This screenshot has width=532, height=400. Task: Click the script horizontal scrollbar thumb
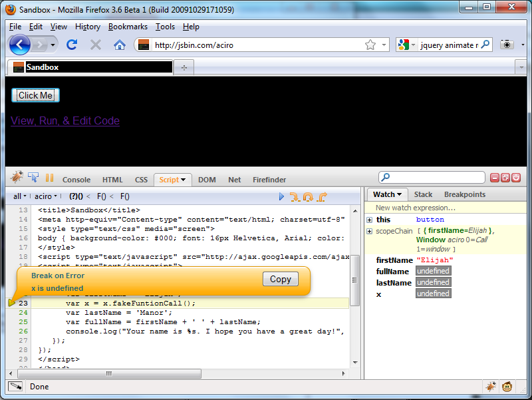click(x=109, y=373)
